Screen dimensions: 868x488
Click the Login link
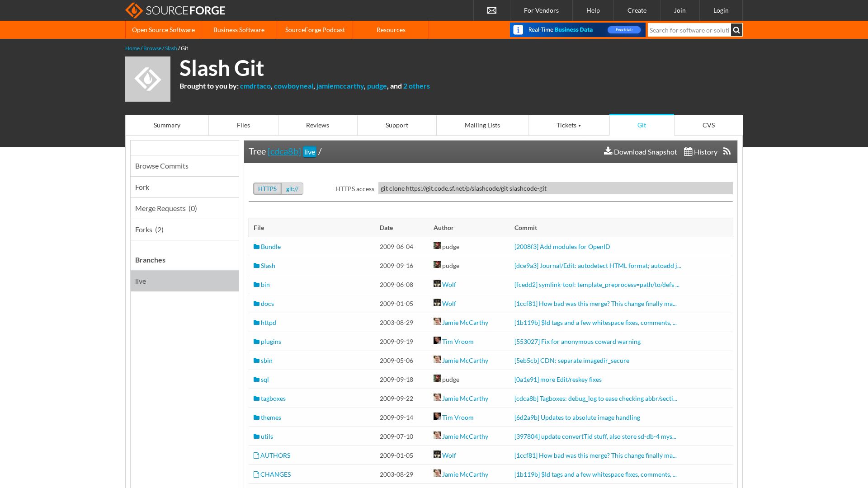tap(721, 10)
